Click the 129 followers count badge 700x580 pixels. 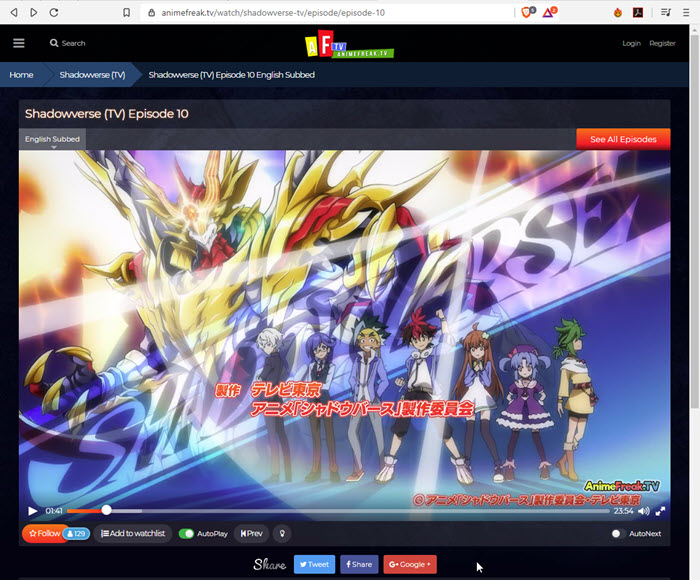coord(76,534)
